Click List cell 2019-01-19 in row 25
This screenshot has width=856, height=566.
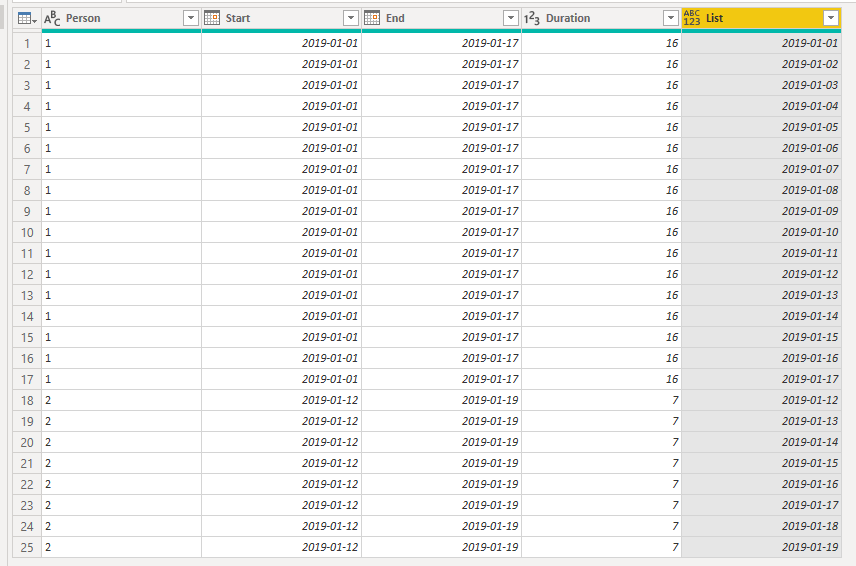pyautogui.click(x=761, y=547)
